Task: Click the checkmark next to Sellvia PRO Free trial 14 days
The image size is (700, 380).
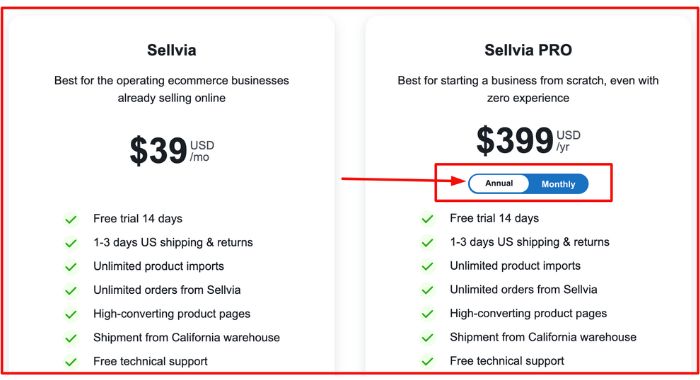Action: [427, 219]
